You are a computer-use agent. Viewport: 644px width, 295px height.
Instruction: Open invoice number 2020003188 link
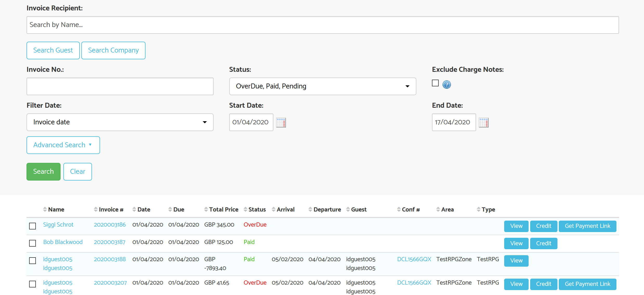click(110, 259)
